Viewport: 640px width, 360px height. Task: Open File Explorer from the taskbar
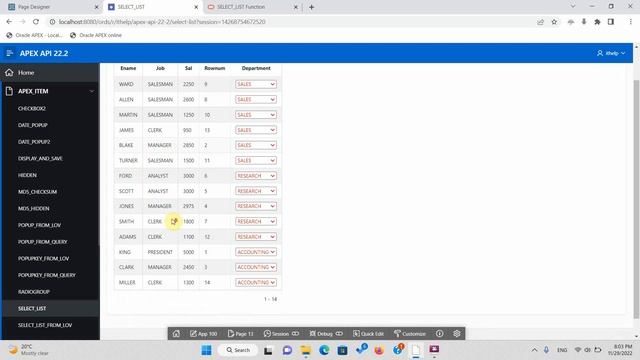tap(305, 350)
